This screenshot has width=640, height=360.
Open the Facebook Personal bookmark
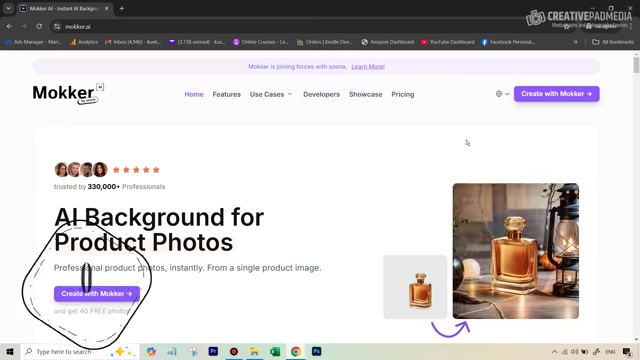click(x=508, y=42)
